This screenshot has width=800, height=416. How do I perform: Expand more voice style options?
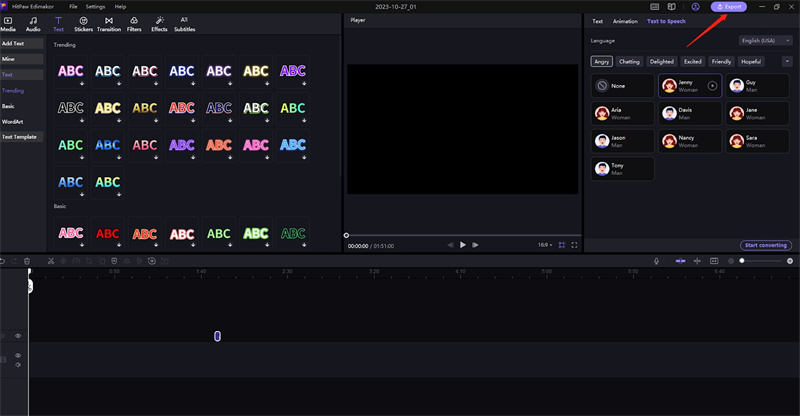787,61
